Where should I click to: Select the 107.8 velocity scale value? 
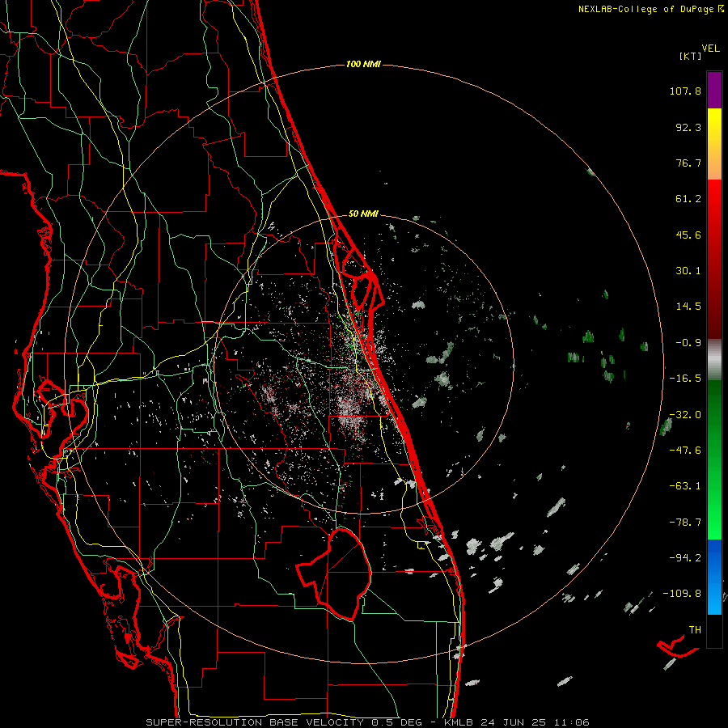(685, 91)
